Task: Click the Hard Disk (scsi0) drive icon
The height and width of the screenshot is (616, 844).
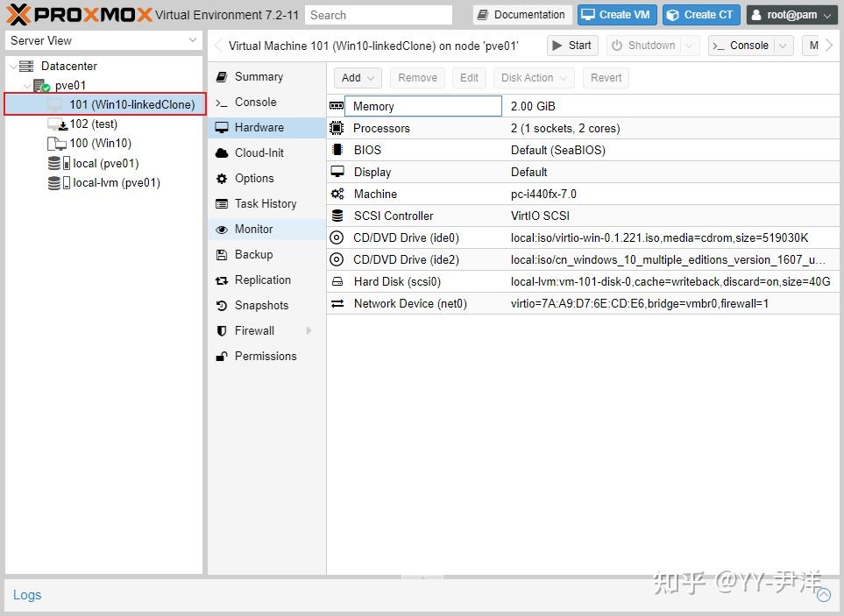Action: click(x=337, y=281)
